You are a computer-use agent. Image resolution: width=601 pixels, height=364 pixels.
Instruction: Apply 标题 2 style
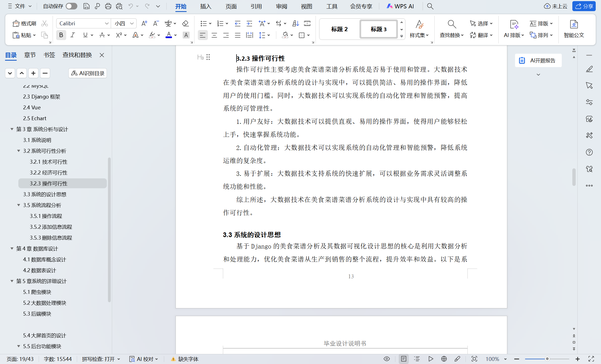[x=339, y=29]
